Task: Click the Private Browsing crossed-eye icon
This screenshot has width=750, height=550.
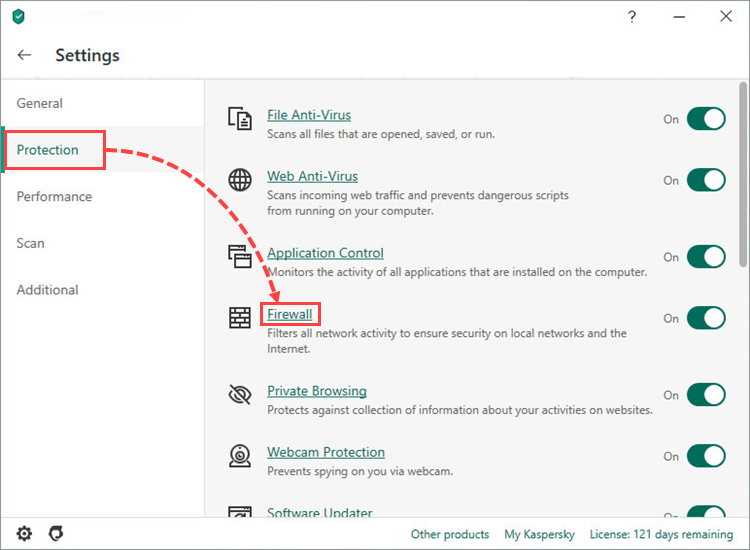Action: [240, 395]
